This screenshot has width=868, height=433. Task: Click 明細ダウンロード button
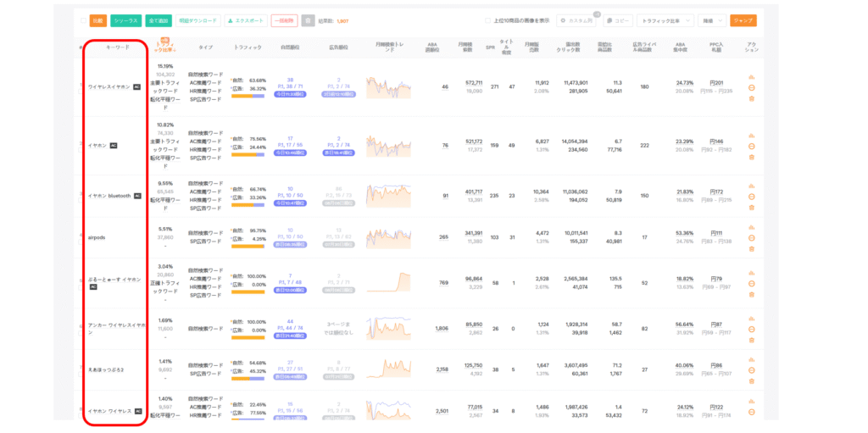point(198,20)
